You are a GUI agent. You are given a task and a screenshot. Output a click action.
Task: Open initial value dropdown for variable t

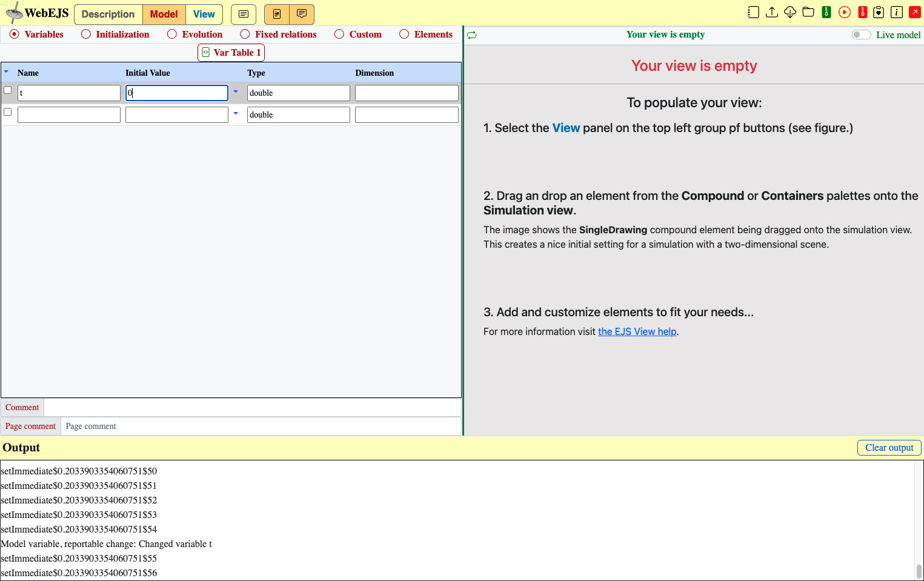[x=236, y=92]
